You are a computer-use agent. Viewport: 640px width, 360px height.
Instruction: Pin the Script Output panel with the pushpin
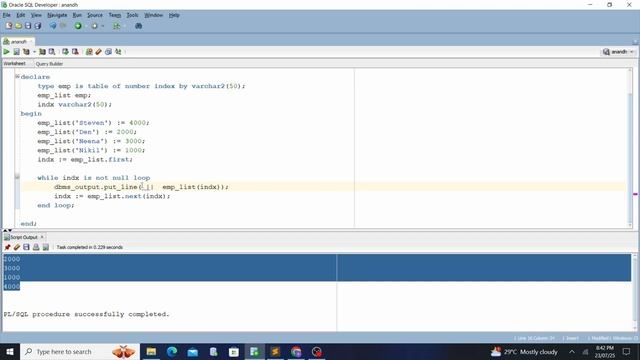pyautogui.click(x=7, y=247)
